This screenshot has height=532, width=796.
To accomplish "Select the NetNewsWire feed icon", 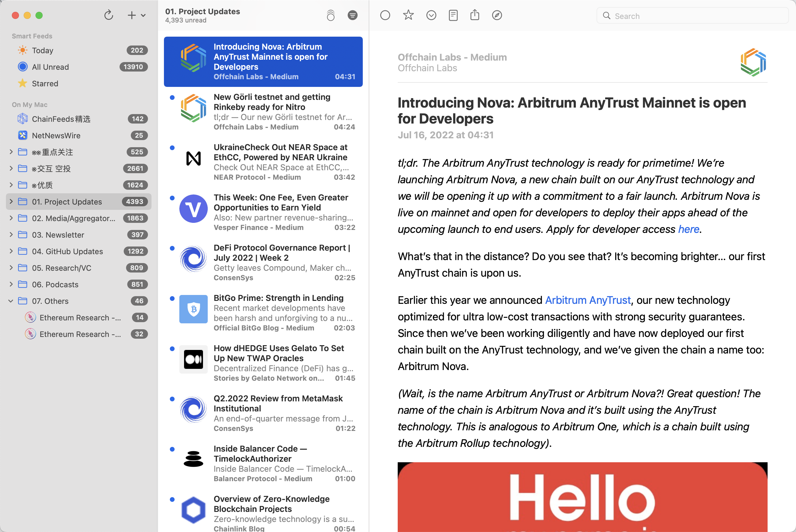I will 22,135.
